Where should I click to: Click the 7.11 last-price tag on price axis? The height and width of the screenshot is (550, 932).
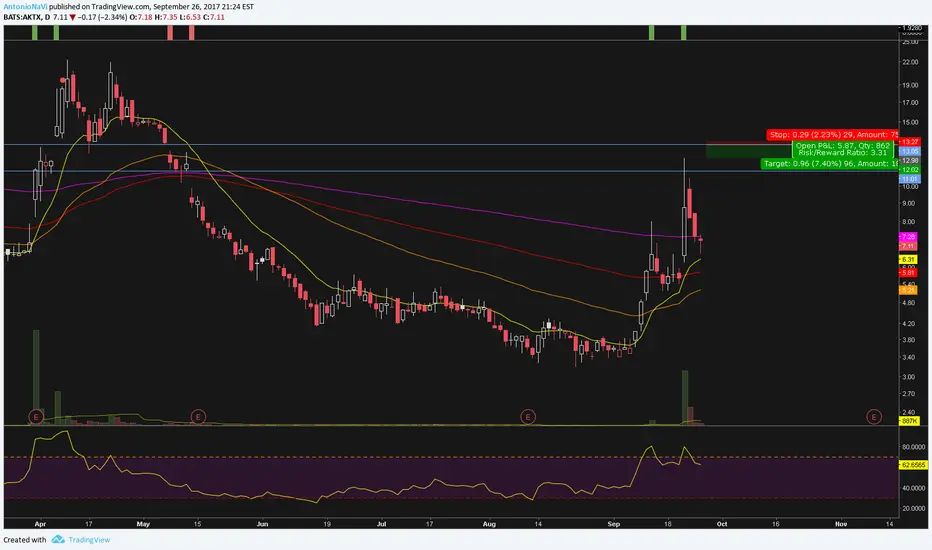(908, 246)
